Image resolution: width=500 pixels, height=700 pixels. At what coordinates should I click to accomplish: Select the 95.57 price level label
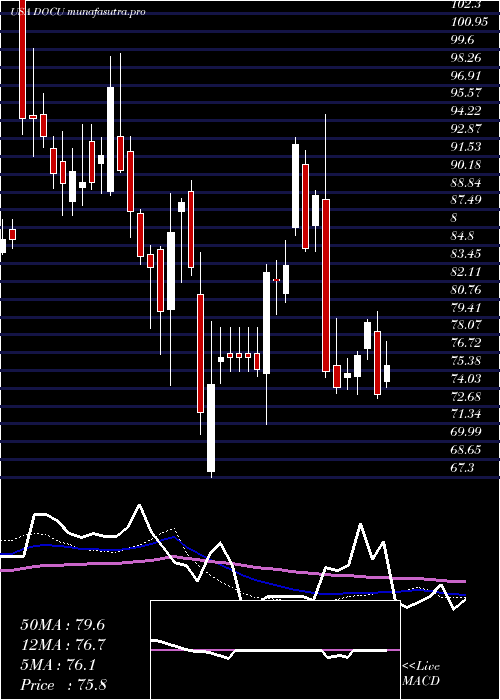466,93
